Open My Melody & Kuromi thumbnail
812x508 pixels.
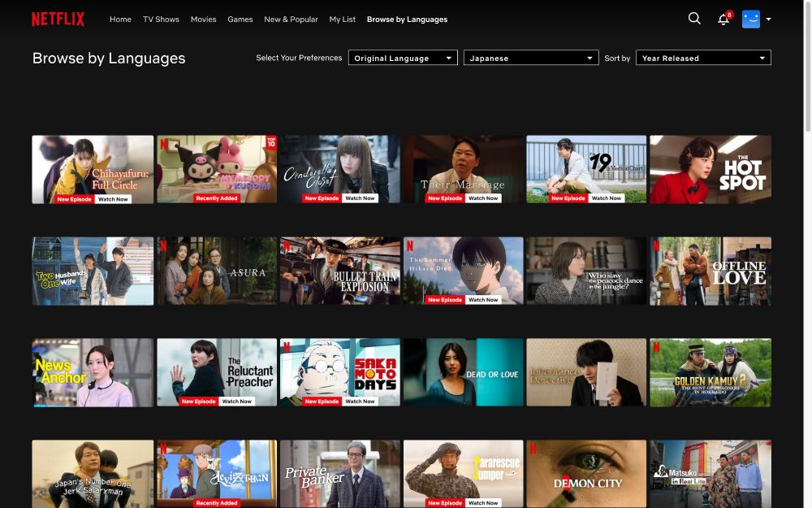click(x=217, y=170)
